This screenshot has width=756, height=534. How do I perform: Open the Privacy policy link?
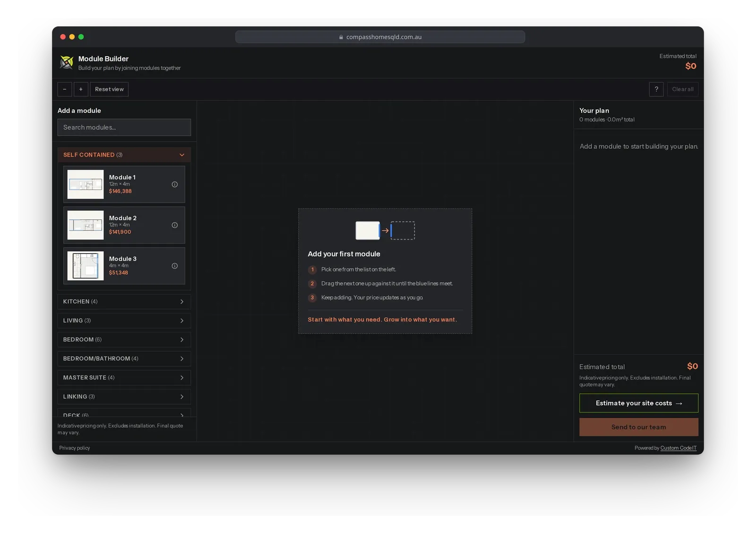(x=75, y=448)
